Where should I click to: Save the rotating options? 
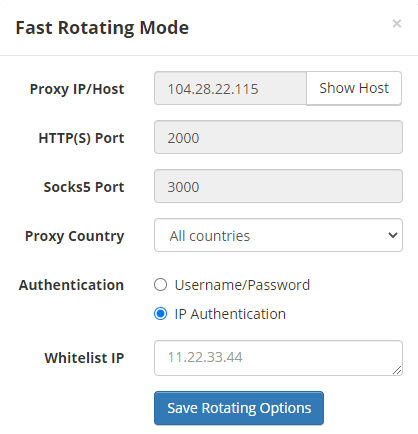tap(239, 408)
